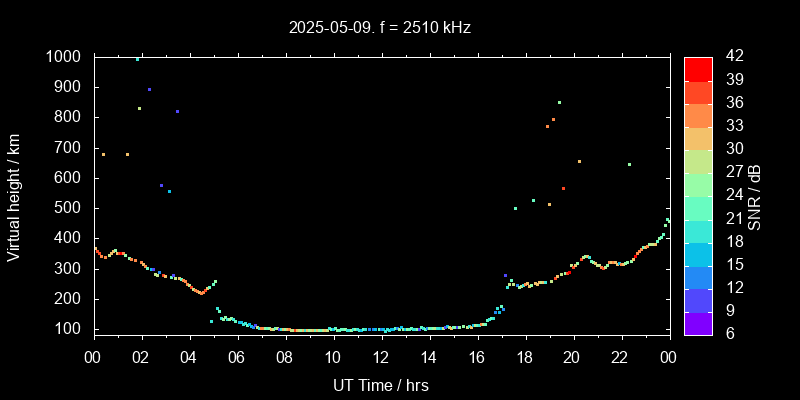Click the red data point near 565 km
Screen dimensions: 800x400
(563, 188)
